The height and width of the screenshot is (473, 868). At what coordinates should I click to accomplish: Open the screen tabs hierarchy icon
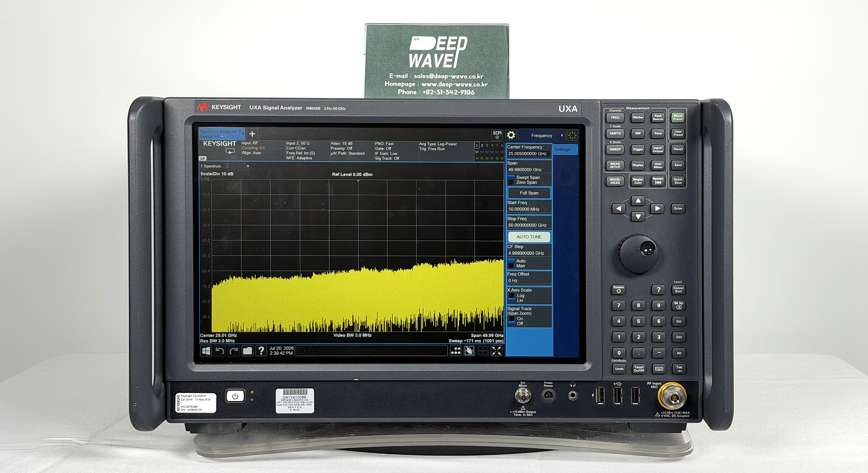[x=456, y=351]
